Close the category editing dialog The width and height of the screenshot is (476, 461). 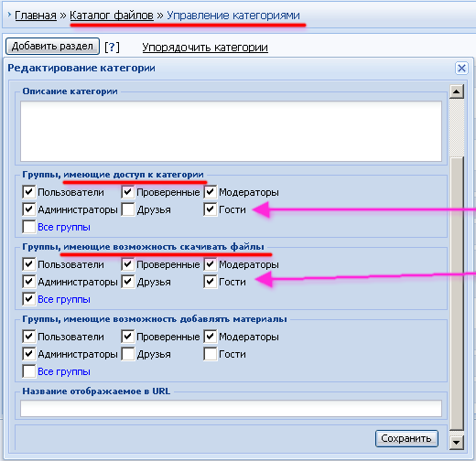pos(461,68)
